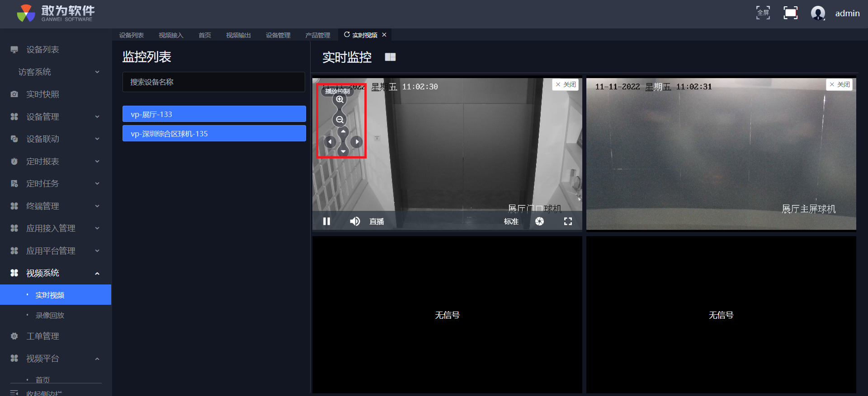Expand 设备管理 sidebar menu
The height and width of the screenshot is (396, 868).
(x=56, y=116)
